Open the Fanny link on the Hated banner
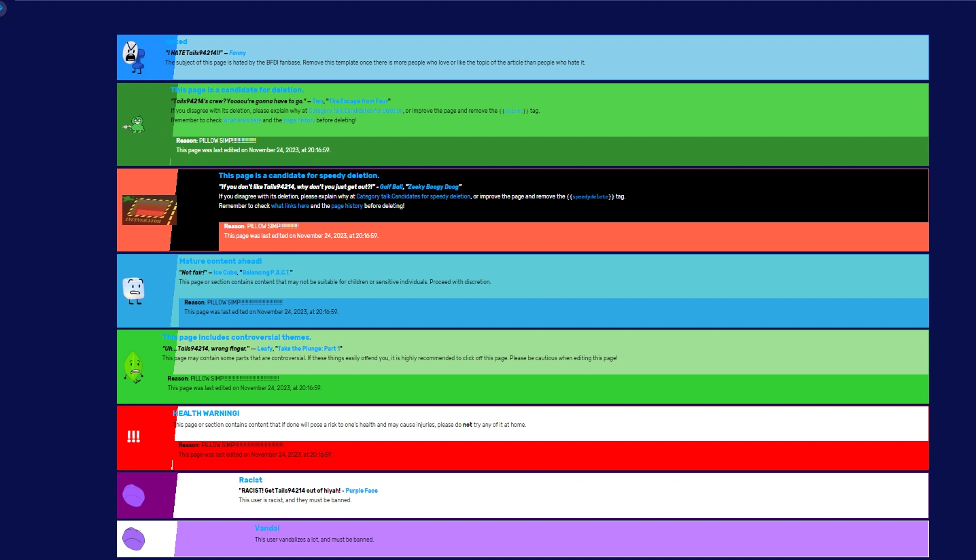The width and height of the screenshot is (976, 560). point(237,52)
